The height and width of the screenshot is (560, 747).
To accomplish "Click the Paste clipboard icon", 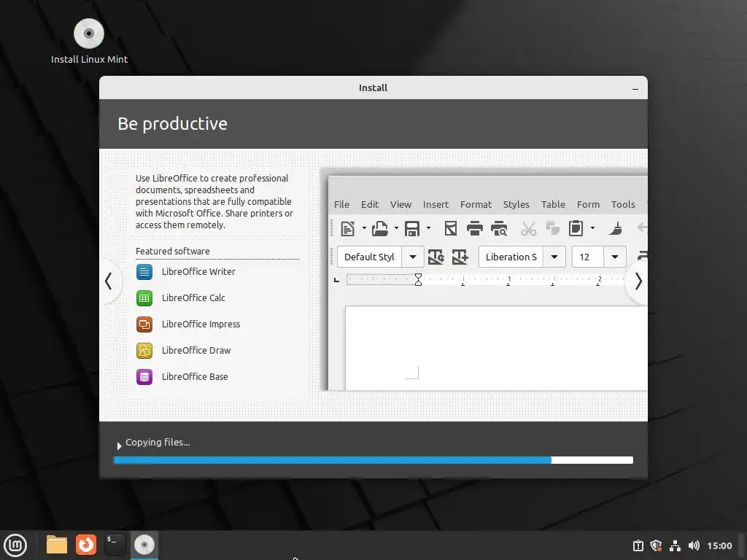I will tap(576, 228).
